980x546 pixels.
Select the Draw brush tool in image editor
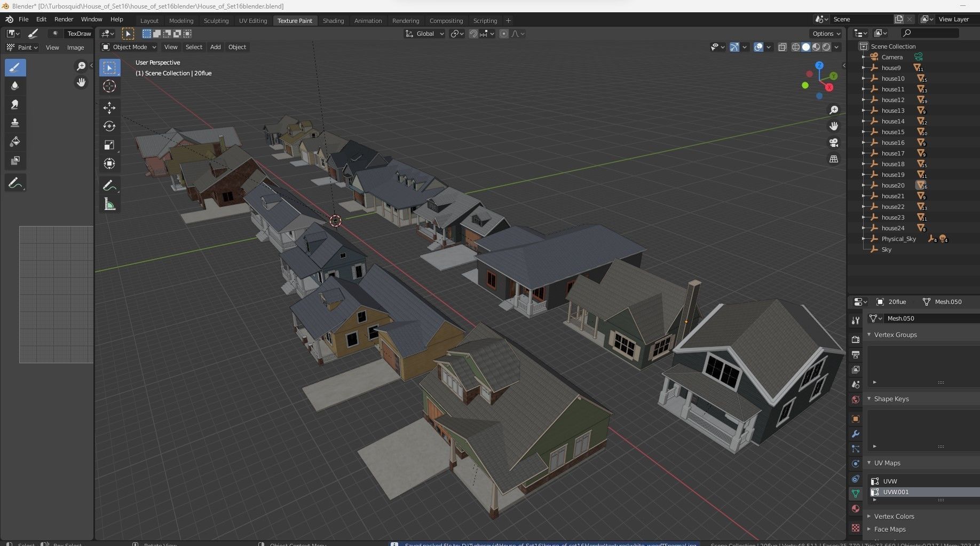click(x=15, y=67)
